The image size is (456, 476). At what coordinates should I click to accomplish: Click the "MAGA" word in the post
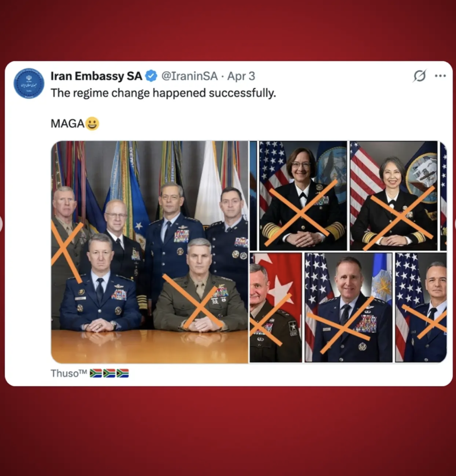click(68, 124)
